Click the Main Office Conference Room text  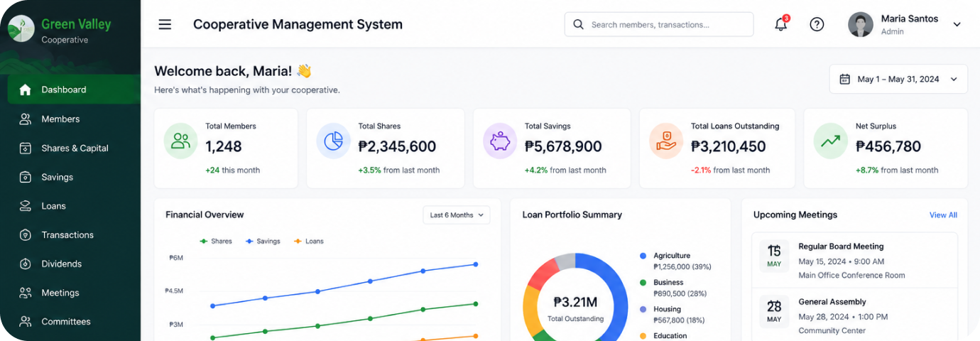click(x=851, y=276)
